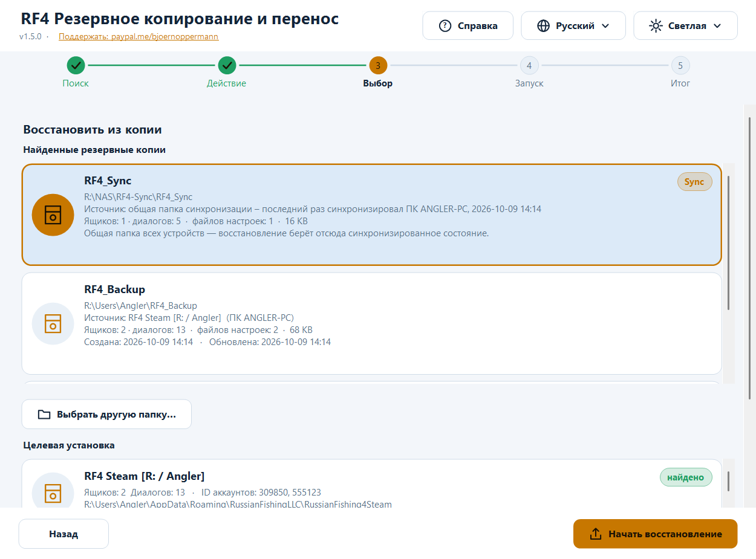The height and width of the screenshot is (559, 756).
Task: Click the RF4_Backup title text
Action: point(115,289)
